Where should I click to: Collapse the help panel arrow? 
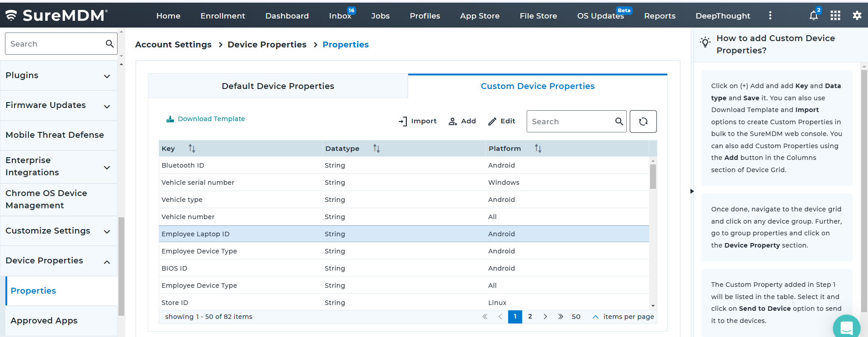pyautogui.click(x=692, y=191)
